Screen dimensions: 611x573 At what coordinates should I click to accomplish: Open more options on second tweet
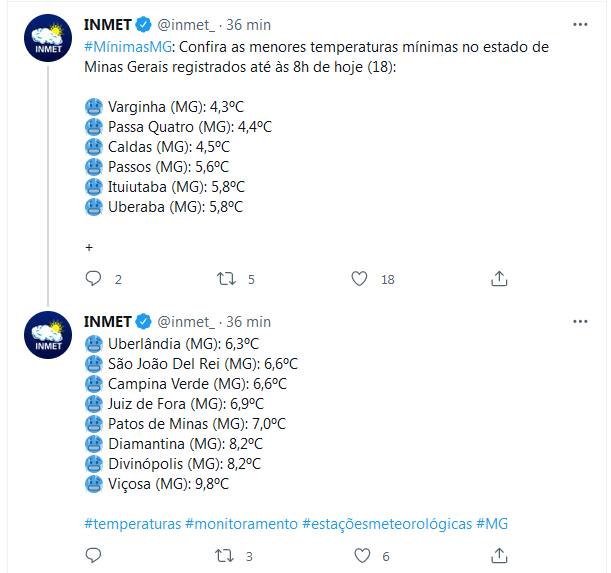[580, 322]
